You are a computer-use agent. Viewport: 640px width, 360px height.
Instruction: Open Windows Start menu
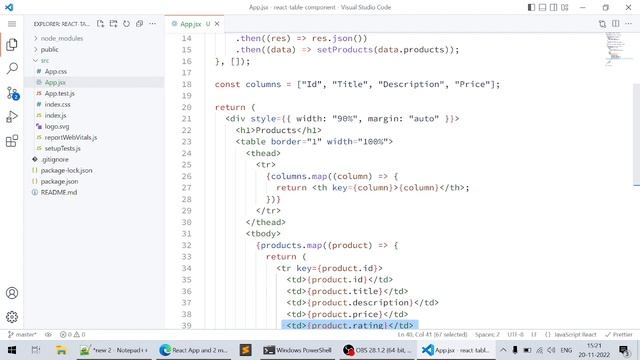coord(12,350)
